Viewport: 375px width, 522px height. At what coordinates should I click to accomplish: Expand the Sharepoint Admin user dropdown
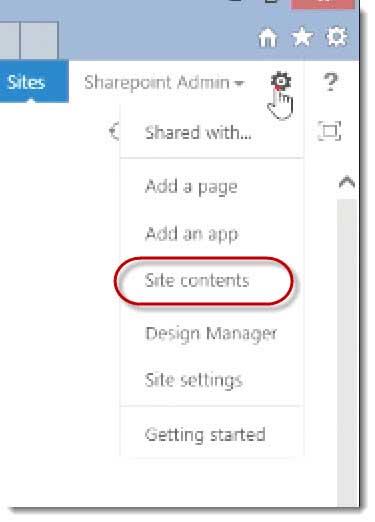164,83
